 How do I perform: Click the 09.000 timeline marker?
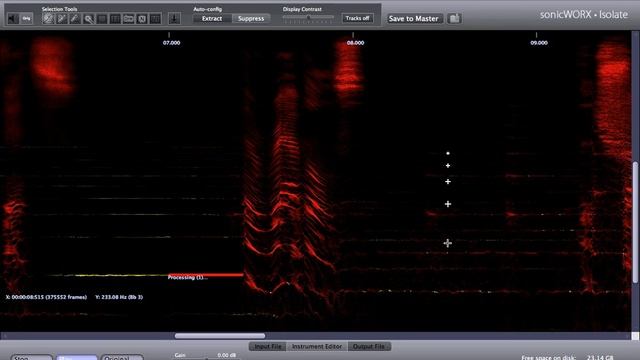(539, 42)
